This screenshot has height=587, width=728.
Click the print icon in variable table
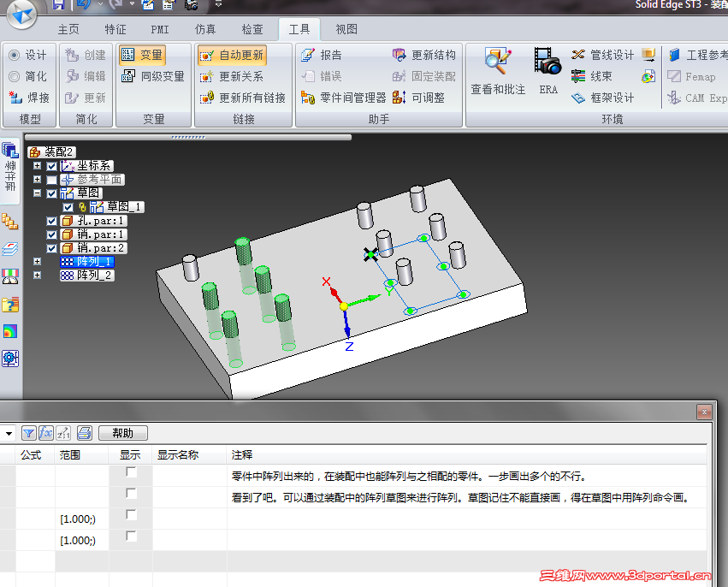tap(85, 433)
